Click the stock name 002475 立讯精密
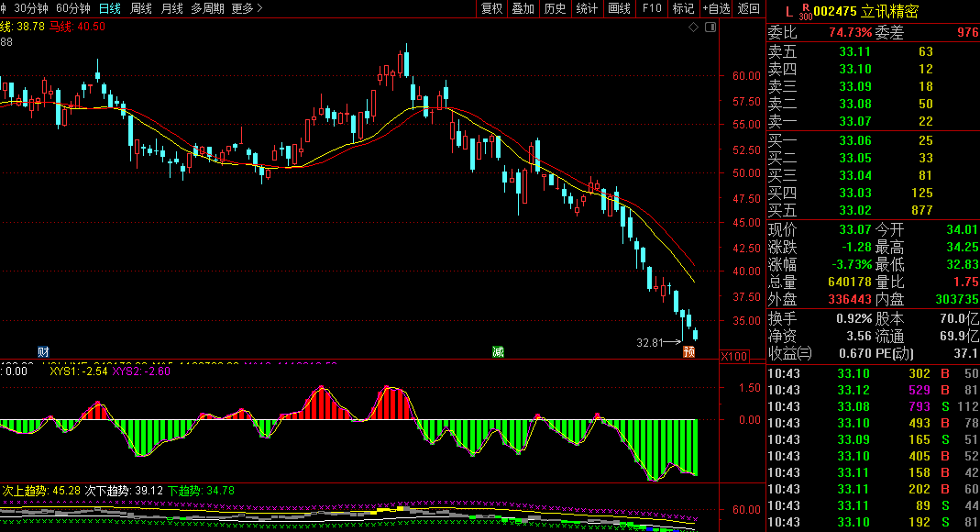This screenshot has height=532, width=980. click(866, 11)
